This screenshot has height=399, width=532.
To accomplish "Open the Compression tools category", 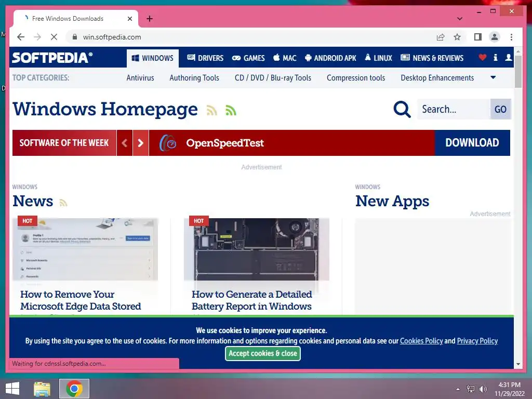I will click(356, 78).
